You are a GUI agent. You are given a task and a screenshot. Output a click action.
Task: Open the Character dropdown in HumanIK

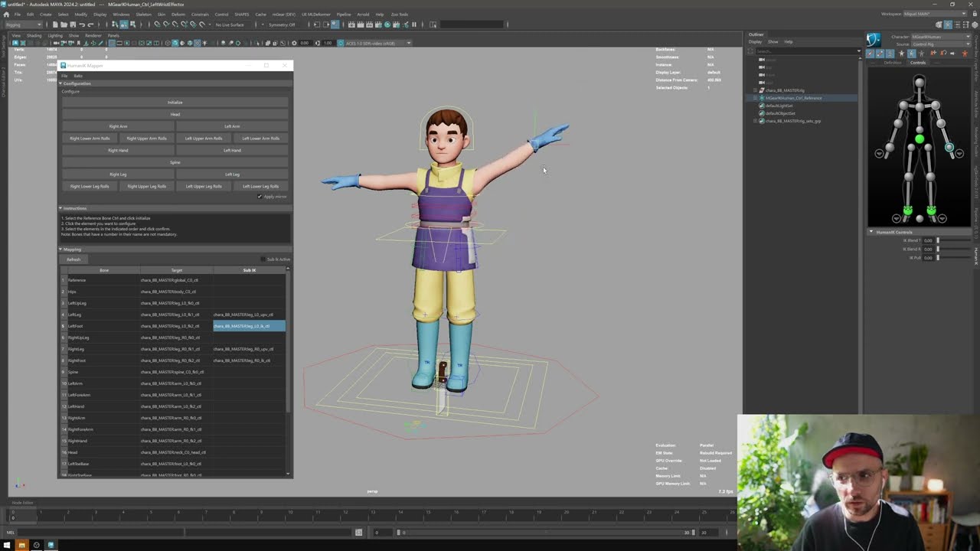[940, 37]
